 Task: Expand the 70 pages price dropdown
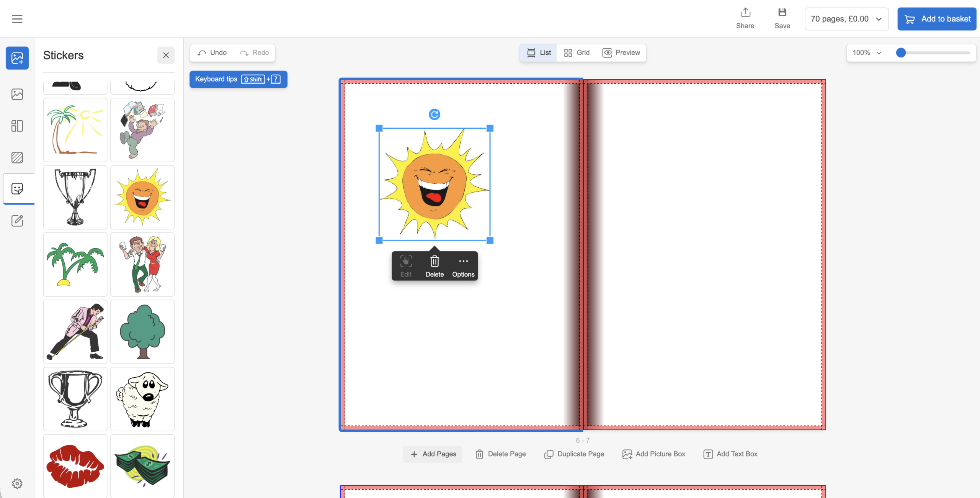pyautogui.click(x=846, y=19)
